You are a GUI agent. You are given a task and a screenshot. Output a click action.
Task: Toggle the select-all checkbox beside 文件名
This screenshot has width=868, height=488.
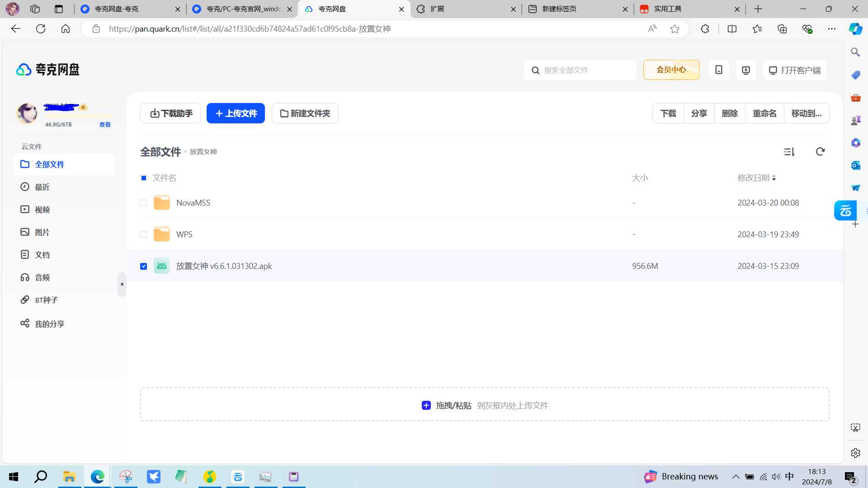point(144,178)
